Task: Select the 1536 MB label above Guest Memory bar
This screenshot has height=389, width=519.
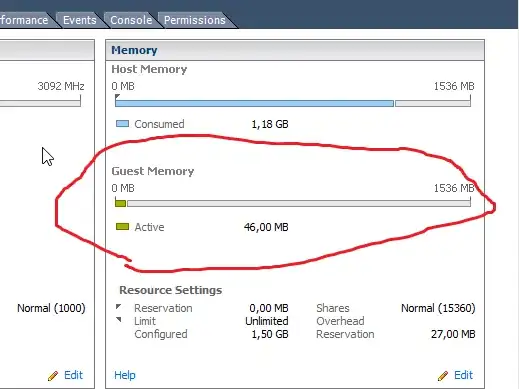Action: pos(454,188)
